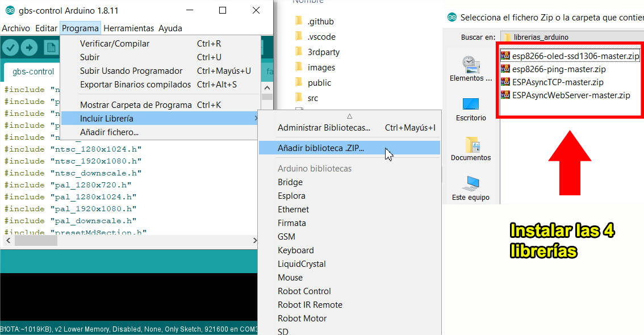
Task: Select the .github folder
Action: pos(320,22)
